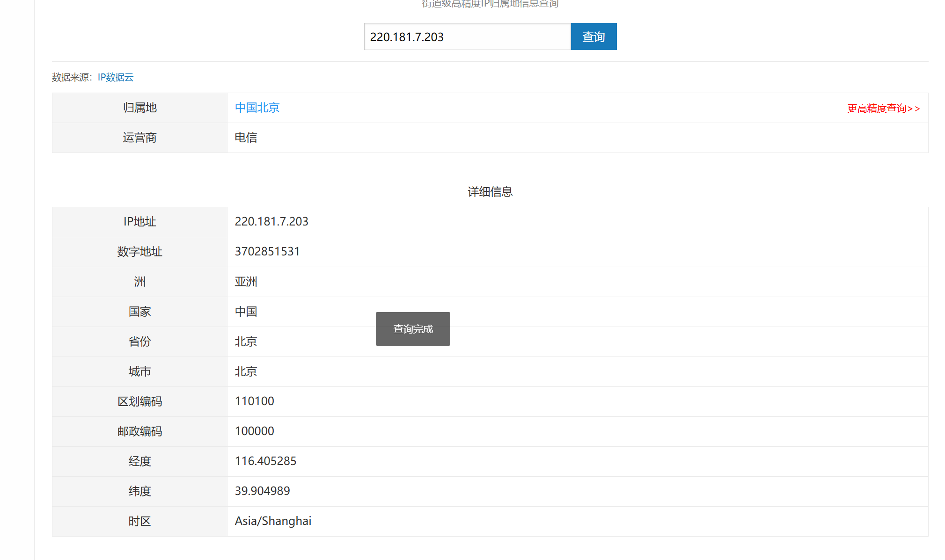
Task: Click the timezone value Asia/Shanghai
Action: [273, 521]
